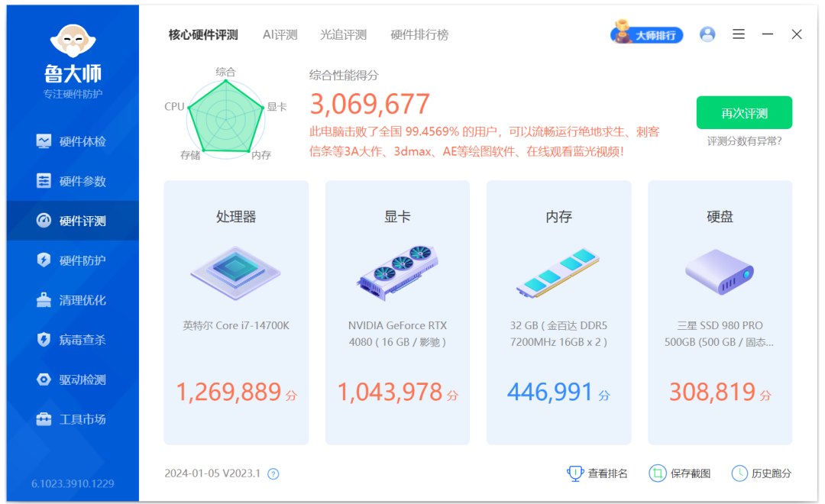This screenshot has width=825, height=504.
Task: Click the performance radar chart
Action: 225,118
